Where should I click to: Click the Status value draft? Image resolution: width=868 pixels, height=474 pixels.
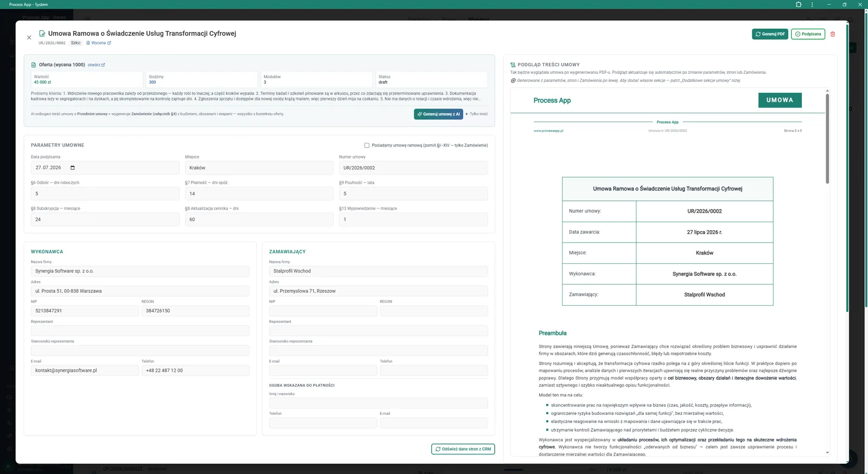tap(383, 83)
